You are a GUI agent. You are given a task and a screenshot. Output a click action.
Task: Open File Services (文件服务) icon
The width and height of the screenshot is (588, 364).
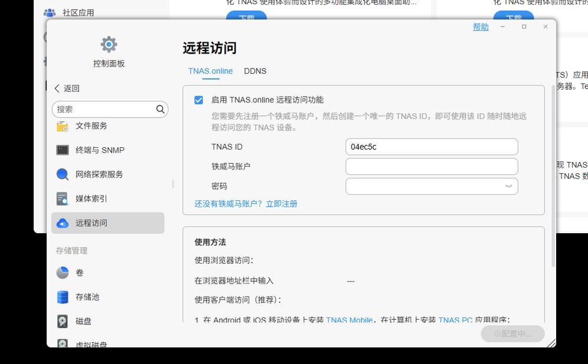pyautogui.click(x=63, y=126)
